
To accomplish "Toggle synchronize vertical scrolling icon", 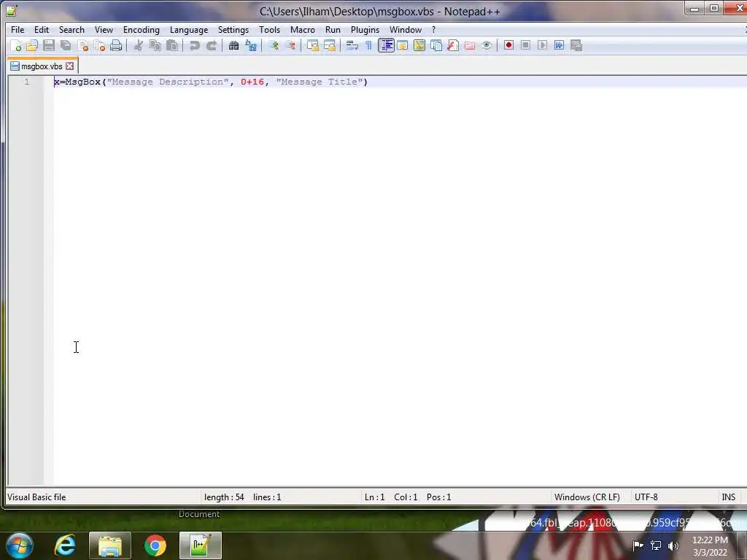I will [x=312, y=46].
